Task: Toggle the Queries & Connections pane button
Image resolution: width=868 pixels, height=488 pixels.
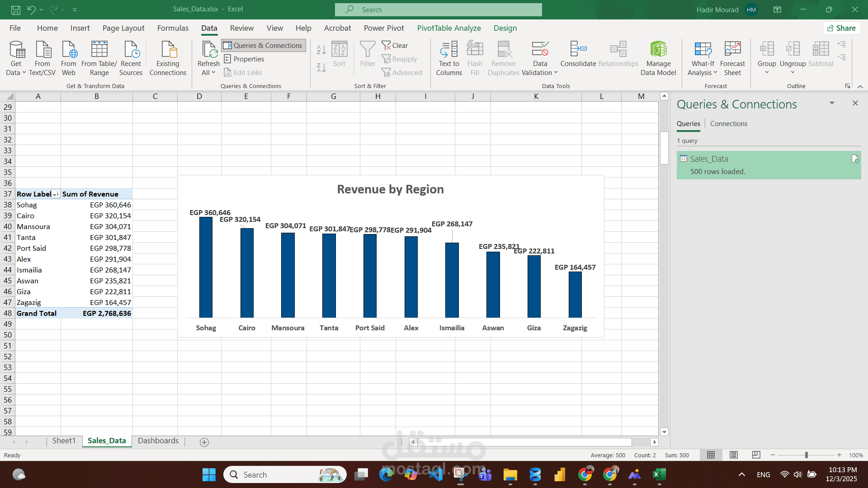Action: (x=264, y=45)
